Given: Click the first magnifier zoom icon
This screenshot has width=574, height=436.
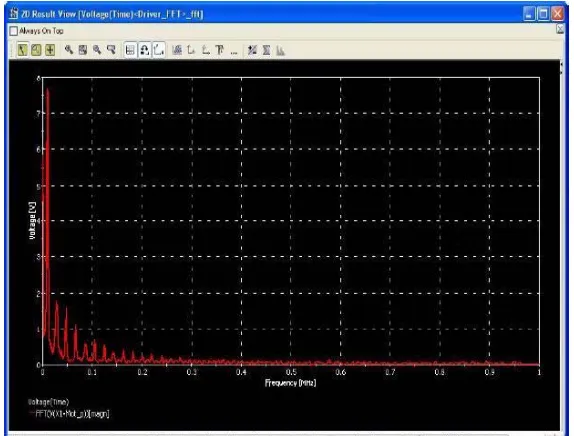Looking at the screenshot, I should point(68,50).
